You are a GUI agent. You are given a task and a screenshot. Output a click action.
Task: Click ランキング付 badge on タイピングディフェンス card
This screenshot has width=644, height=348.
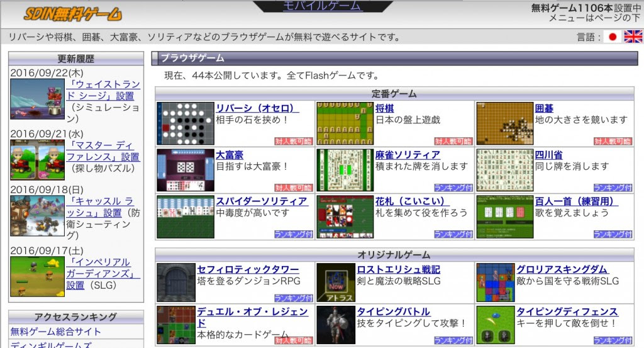click(x=613, y=340)
